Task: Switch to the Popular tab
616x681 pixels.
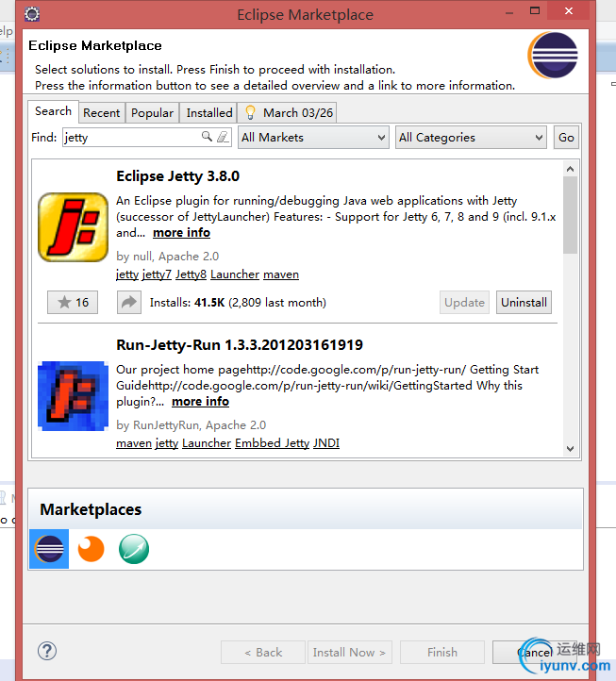Action: [x=153, y=113]
